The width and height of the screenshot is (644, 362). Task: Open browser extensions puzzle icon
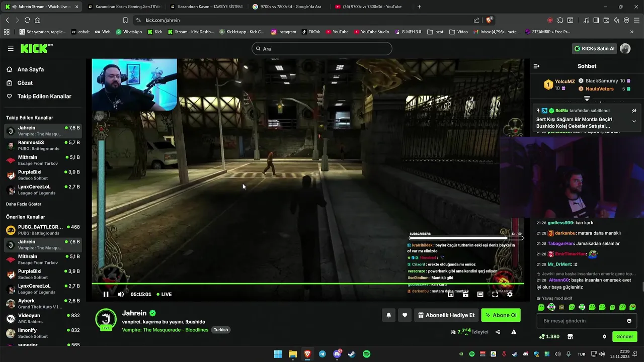coord(560,20)
